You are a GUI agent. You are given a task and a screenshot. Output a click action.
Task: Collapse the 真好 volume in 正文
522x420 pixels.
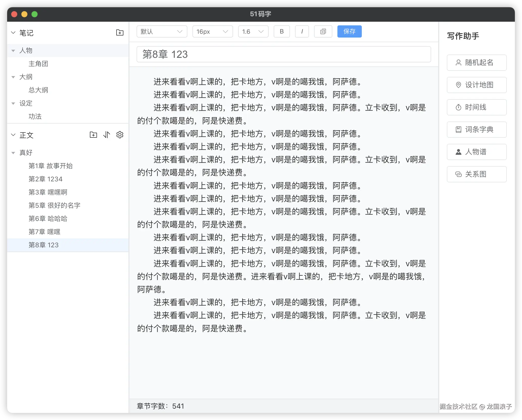(13, 152)
